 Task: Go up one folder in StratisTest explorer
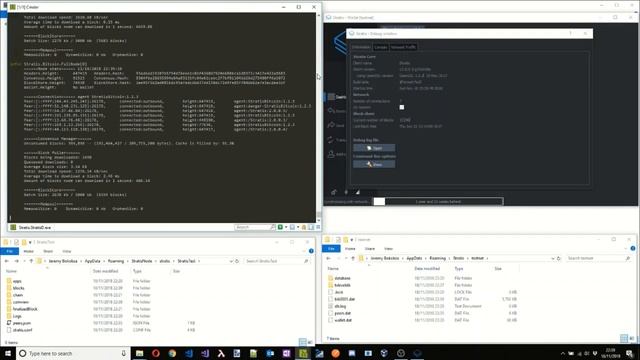click(31, 261)
